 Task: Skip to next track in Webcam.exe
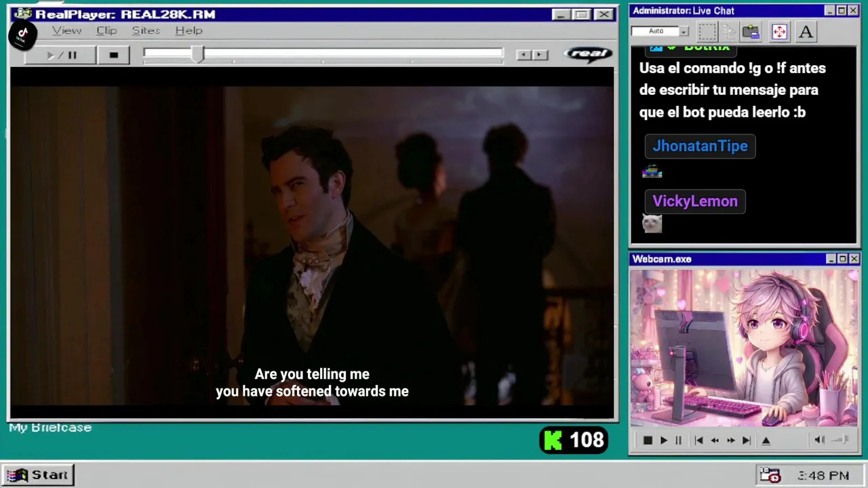pos(746,441)
